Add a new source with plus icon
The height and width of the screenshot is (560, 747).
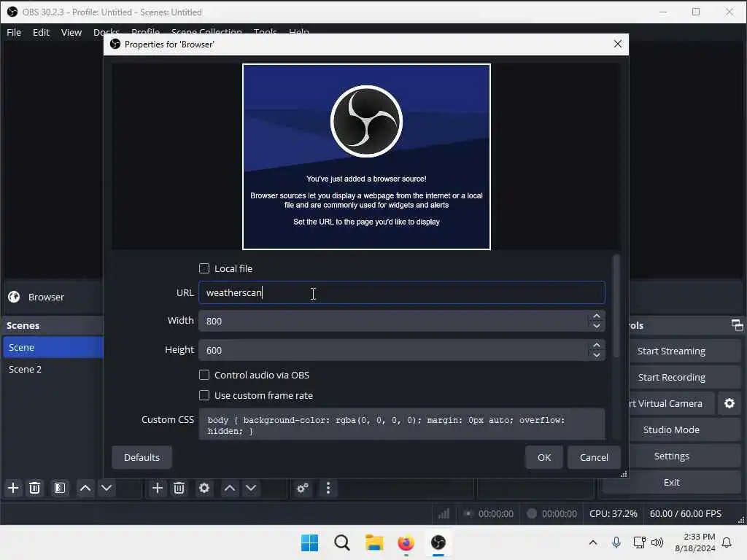[x=158, y=488]
